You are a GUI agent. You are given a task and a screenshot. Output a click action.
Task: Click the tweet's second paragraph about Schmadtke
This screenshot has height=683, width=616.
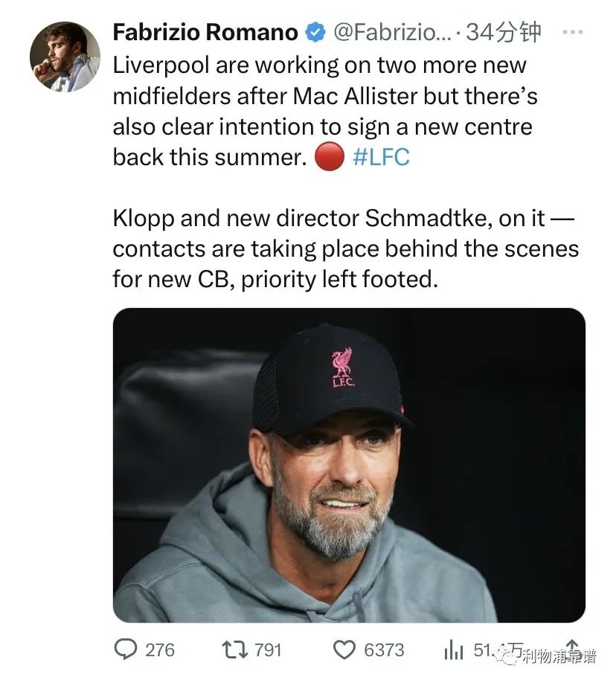pyautogui.click(x=345, y=248)
